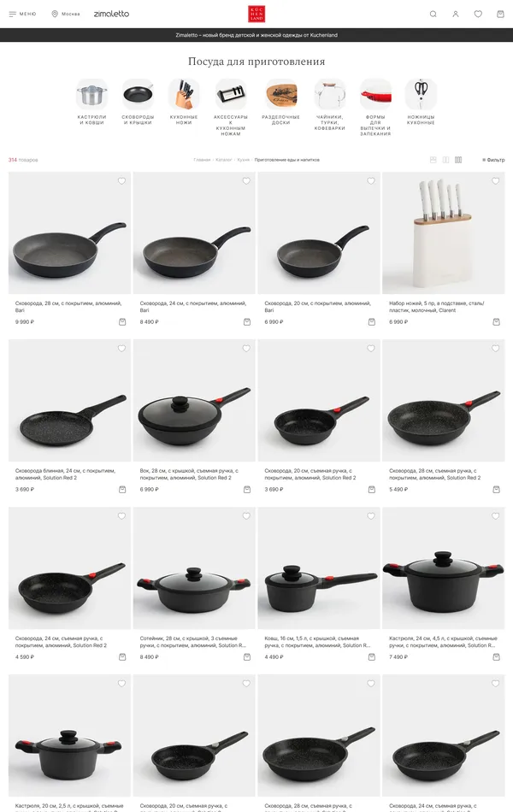
Task: Open the zimaletto brand link
Action: (x=111, y=14)
